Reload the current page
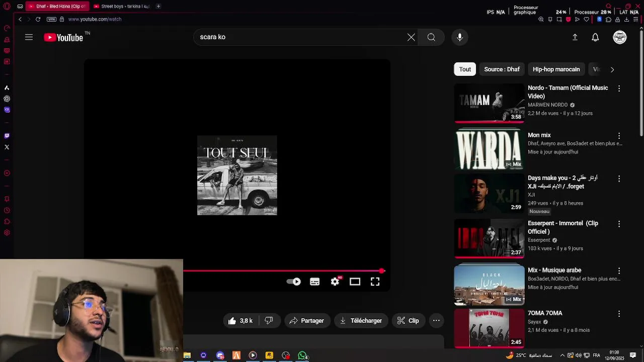Viewport: 644px width, 362px height. (x=38, y=19)
